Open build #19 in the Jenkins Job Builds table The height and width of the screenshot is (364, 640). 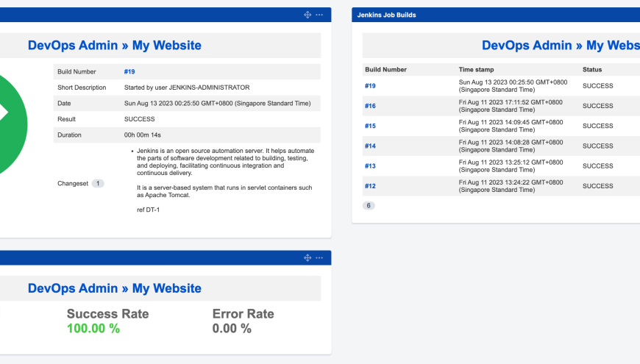coord(370,86)
